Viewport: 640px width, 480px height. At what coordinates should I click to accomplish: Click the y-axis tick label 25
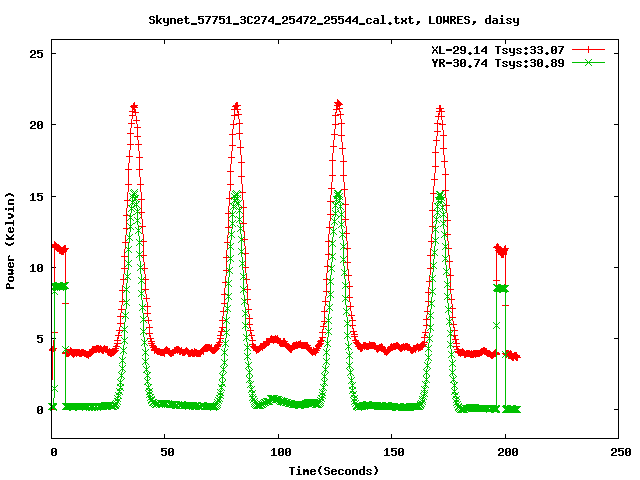(37, 54)
